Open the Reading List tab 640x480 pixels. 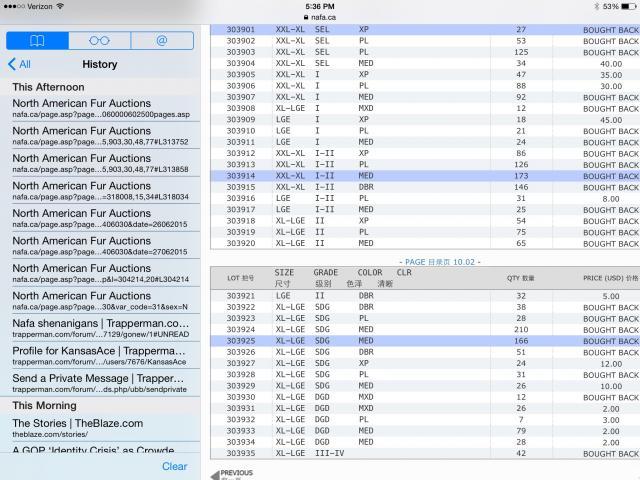(x=100, y=41)
